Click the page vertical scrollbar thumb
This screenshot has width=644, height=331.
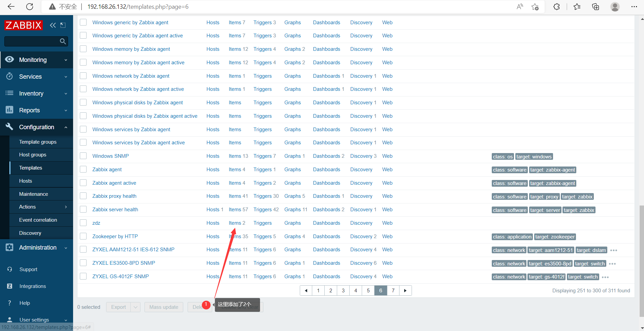coord(642,261)
